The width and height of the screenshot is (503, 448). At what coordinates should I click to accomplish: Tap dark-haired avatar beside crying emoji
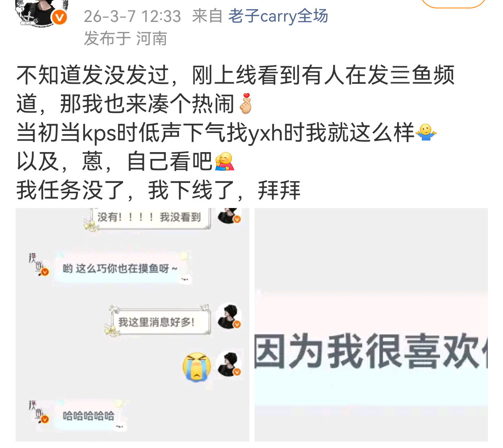[229, 364]
